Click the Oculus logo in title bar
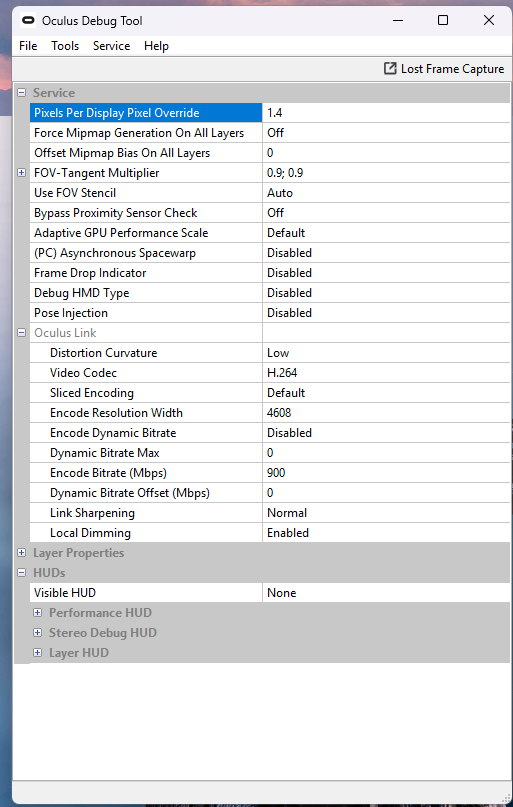Screen dimensions: 513x807 [x=28, y=21]
